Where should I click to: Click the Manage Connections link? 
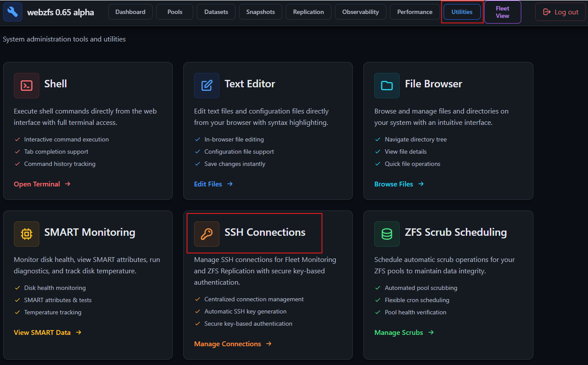pyautogui.click(x=233, y=344)
